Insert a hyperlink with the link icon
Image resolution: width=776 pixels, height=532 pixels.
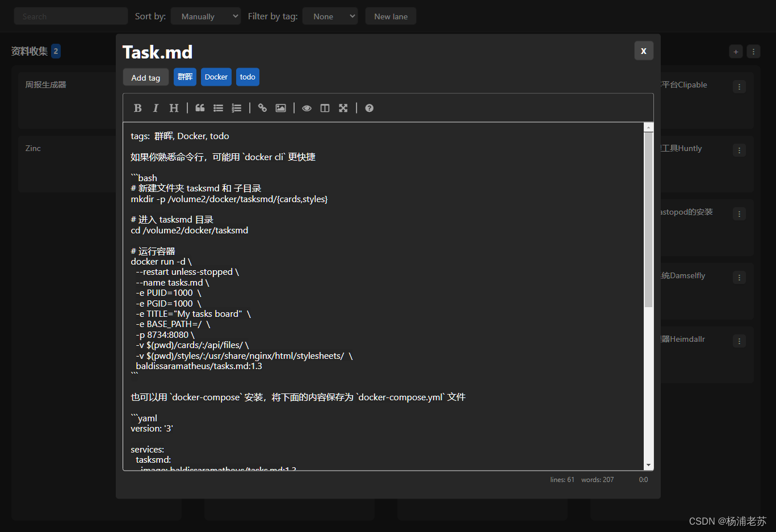262,108
